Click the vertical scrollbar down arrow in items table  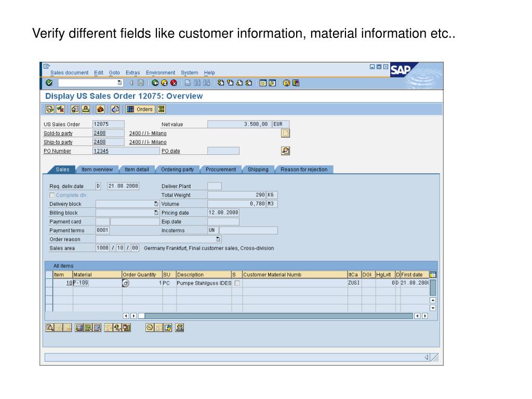tap(433, 308)
